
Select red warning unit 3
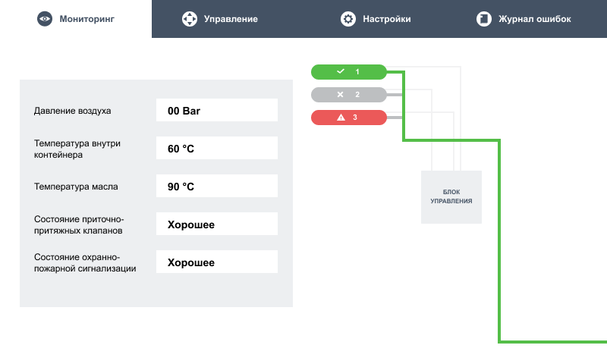[x=349, y=118]
